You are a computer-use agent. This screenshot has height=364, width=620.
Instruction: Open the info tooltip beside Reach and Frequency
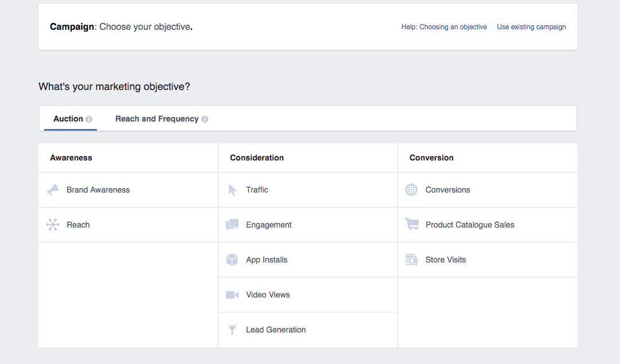click(204, 119)
